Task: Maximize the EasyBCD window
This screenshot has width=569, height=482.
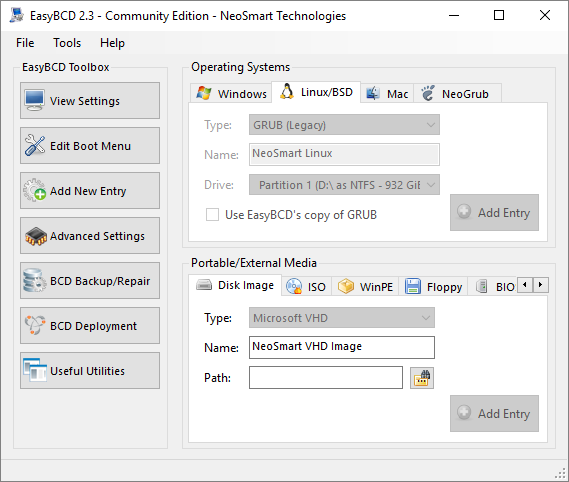Action: 499,15
